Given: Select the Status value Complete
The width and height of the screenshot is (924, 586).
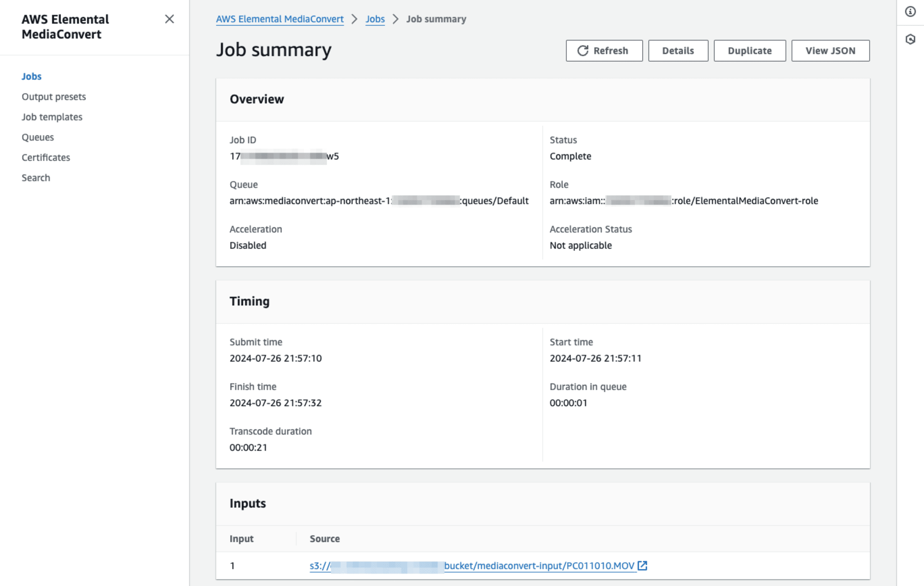Looking at the screenshot, I should click(570, 156).
